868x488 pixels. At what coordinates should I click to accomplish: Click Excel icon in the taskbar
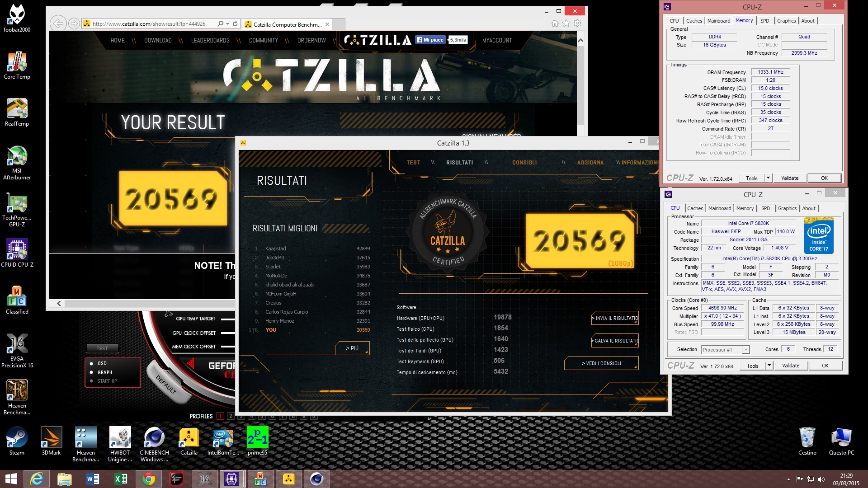121,479
